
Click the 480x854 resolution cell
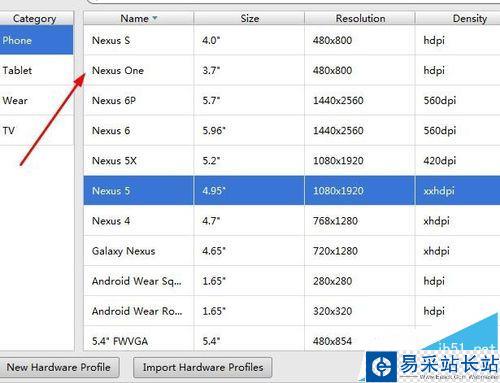click(360, 339)
